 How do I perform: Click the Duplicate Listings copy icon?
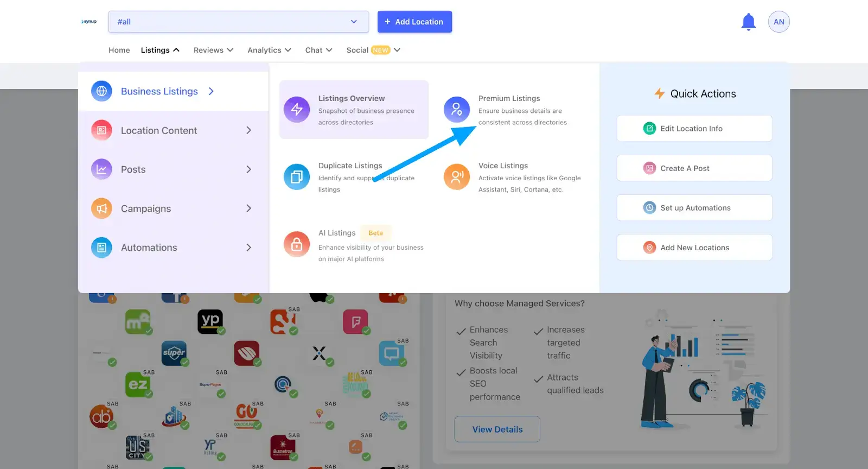point(297,177)
